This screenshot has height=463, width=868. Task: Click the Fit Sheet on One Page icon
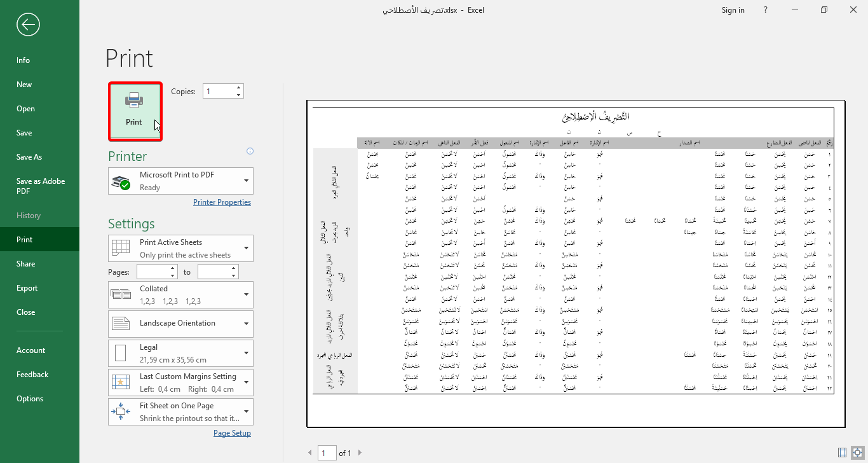click(x=121, y=411)
